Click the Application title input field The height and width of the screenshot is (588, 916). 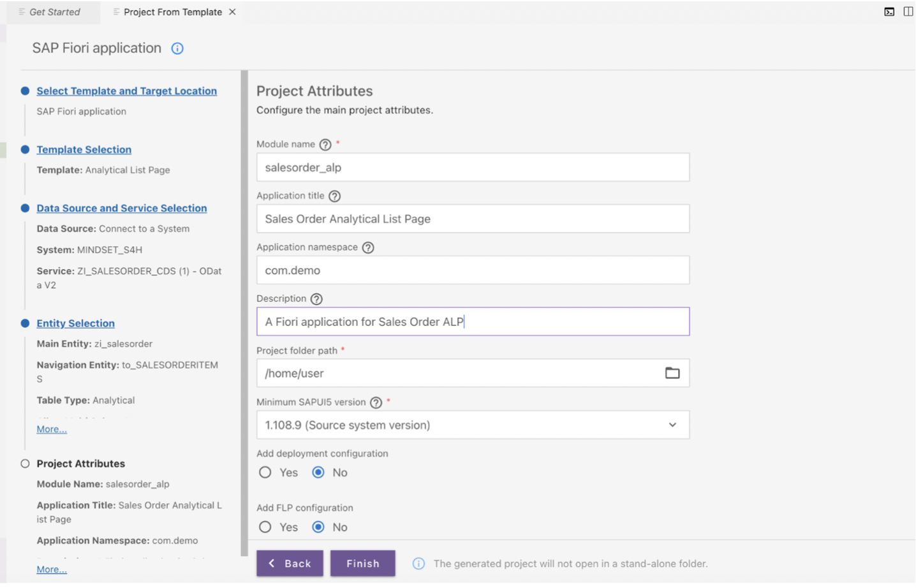473,219
